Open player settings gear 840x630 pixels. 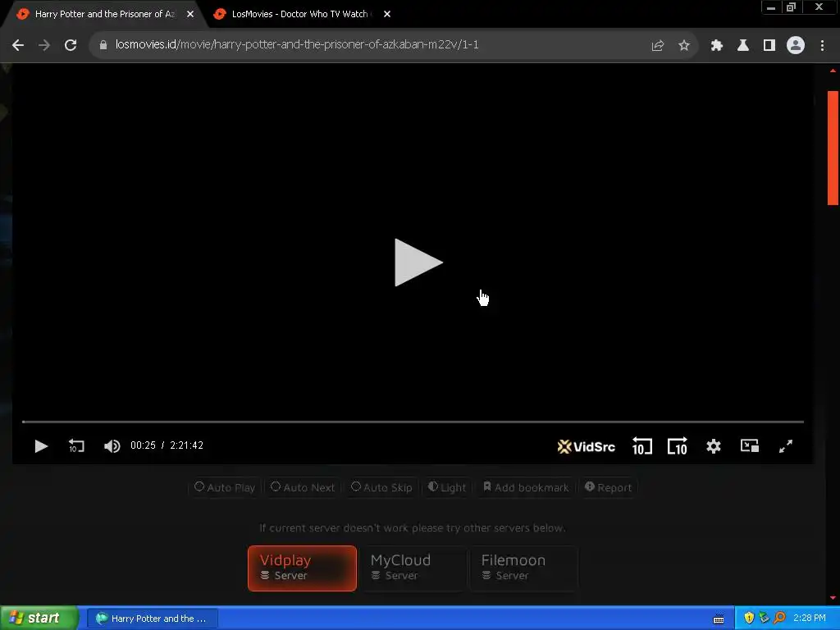pos(713,446)
